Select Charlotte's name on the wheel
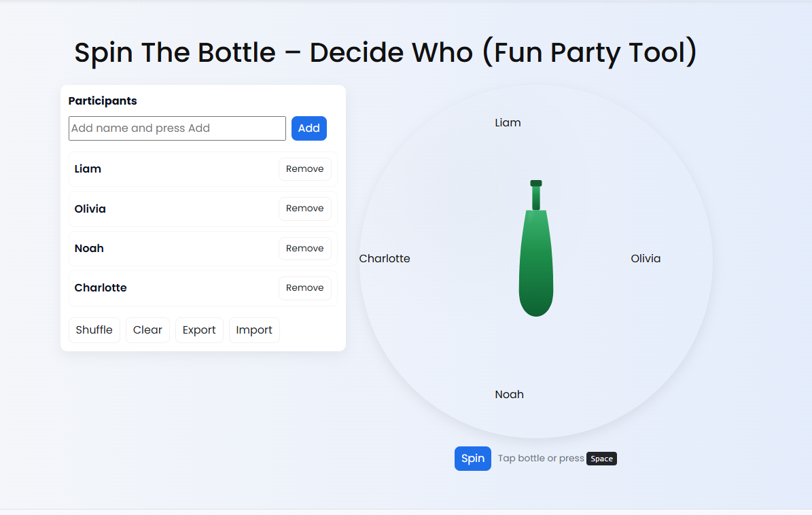 click(385, 258)
